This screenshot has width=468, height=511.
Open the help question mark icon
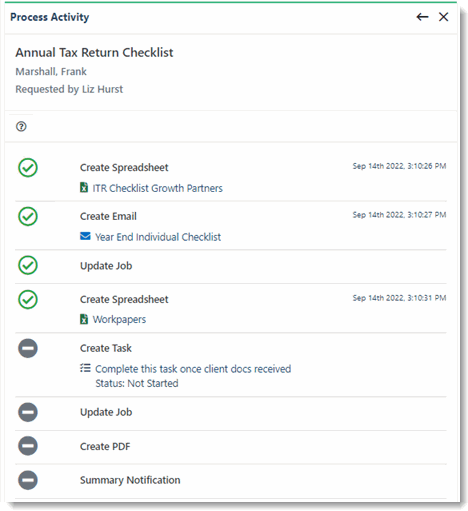21,126
